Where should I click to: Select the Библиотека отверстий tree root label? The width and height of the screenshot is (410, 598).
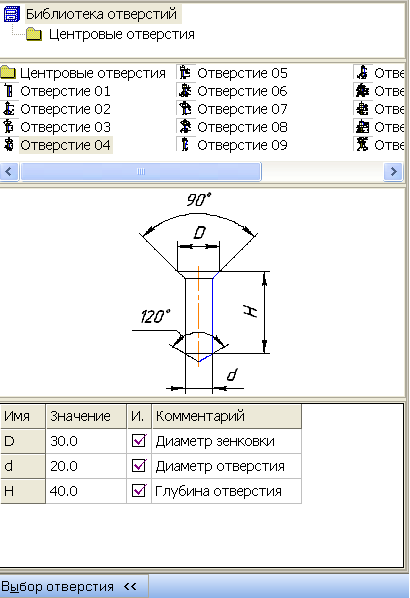(x=101, y=14)
